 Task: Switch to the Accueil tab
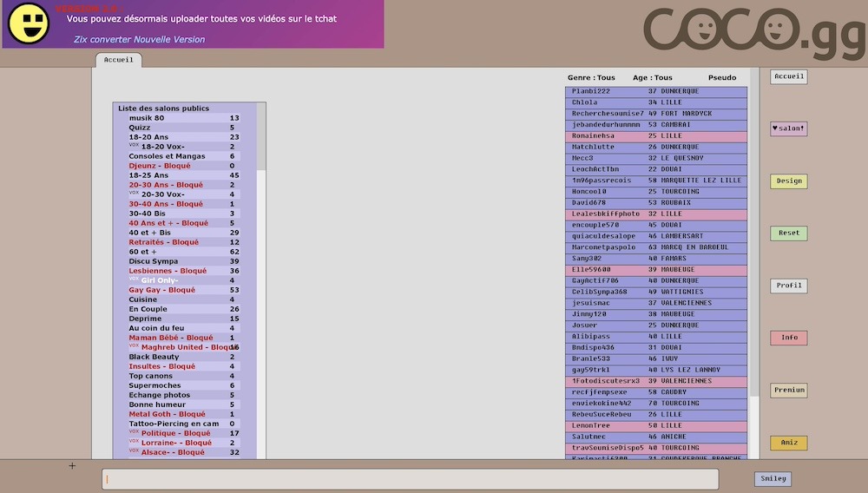pyautogui.click(x=119, y=60)
